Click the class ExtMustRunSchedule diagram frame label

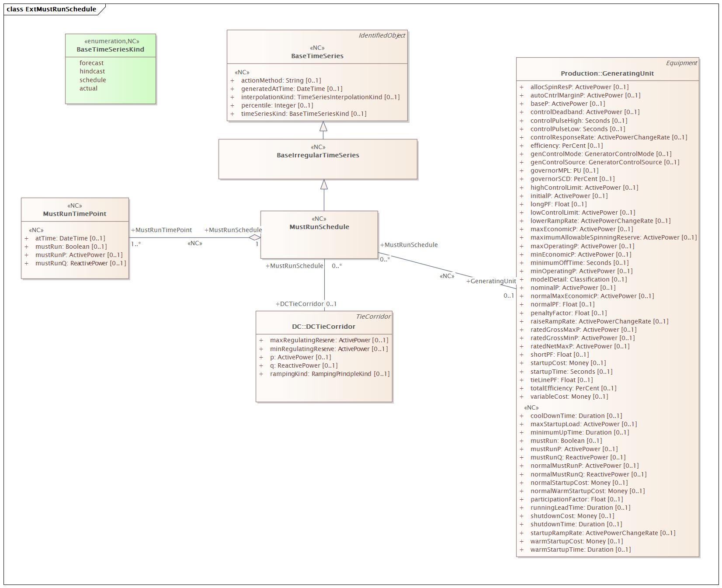tap(51, 9)
